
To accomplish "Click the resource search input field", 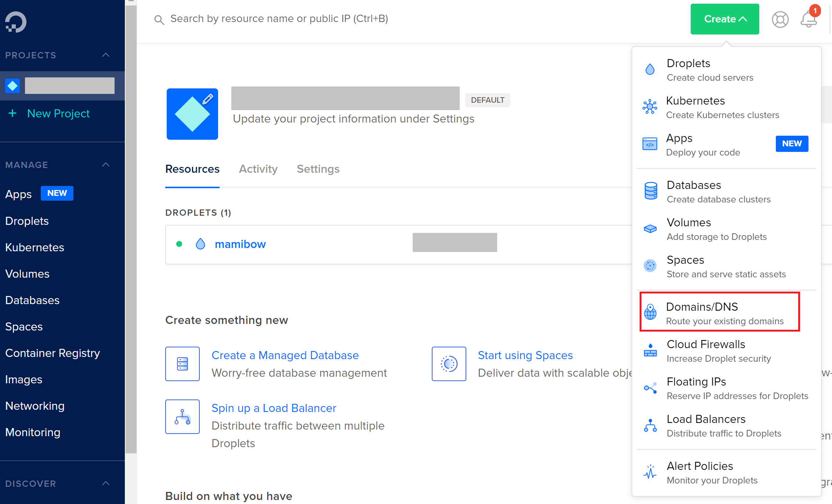I will point(279,19).
